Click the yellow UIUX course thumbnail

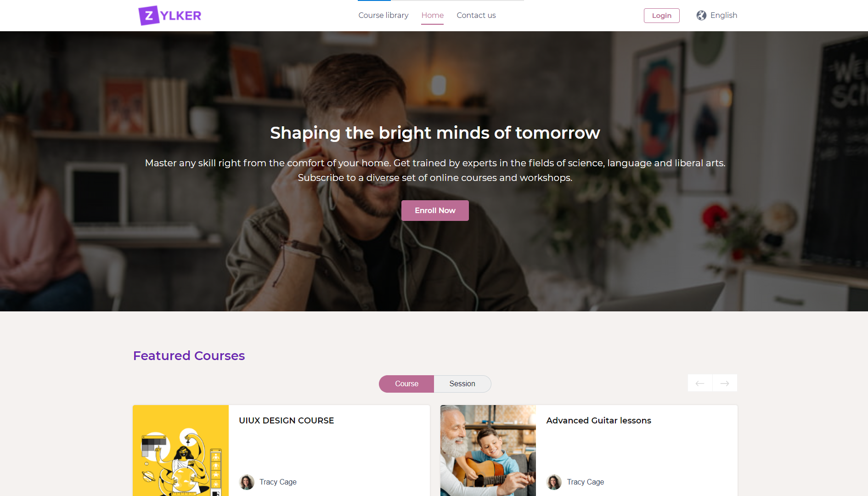point(181,451)
